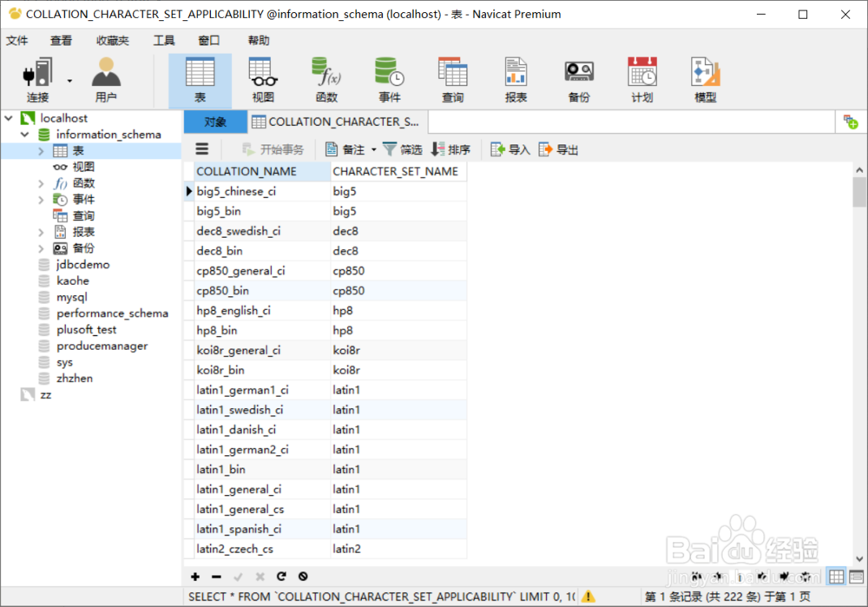Select the 函数 (Functions) toolbar icon
The image size is (868, 607).
coord(325,78)
